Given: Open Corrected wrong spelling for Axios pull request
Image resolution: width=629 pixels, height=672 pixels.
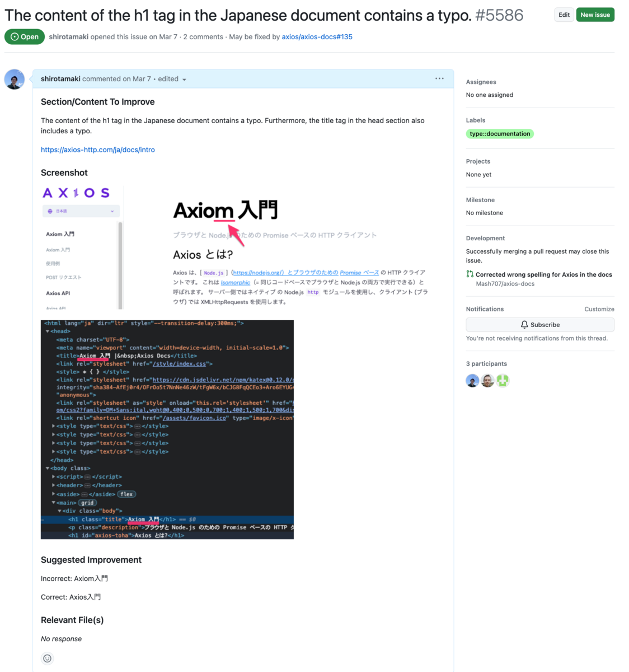Looking at the screenshot, I should (x=543, y=274).
